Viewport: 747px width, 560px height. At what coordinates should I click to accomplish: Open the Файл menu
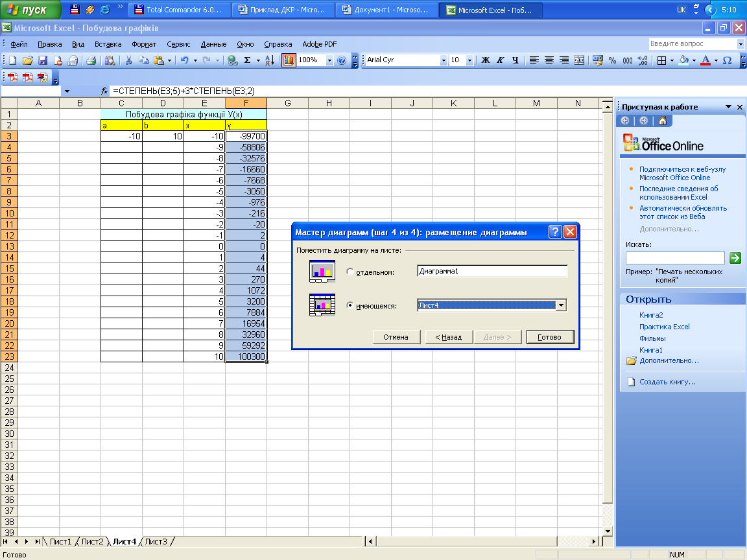pos(19,44)
